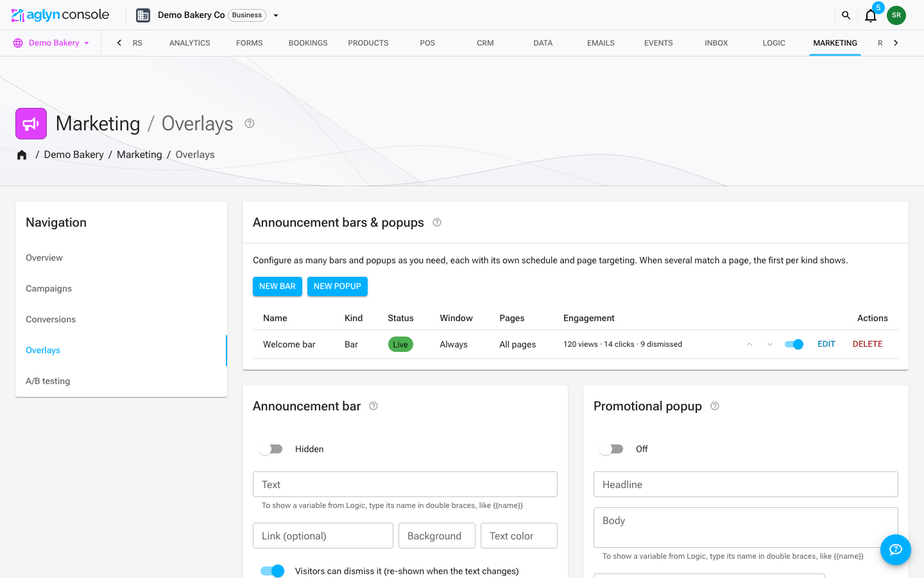Turn on the Promotional popup Off switch
The image size is (924, 578).
612,449
